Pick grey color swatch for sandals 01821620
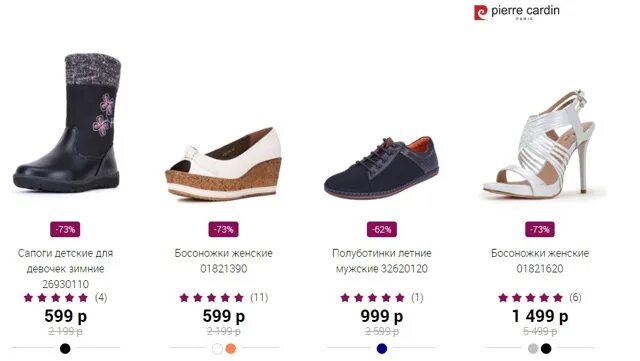Viewport: 640px width, 361px height. [x=533, y=348]
